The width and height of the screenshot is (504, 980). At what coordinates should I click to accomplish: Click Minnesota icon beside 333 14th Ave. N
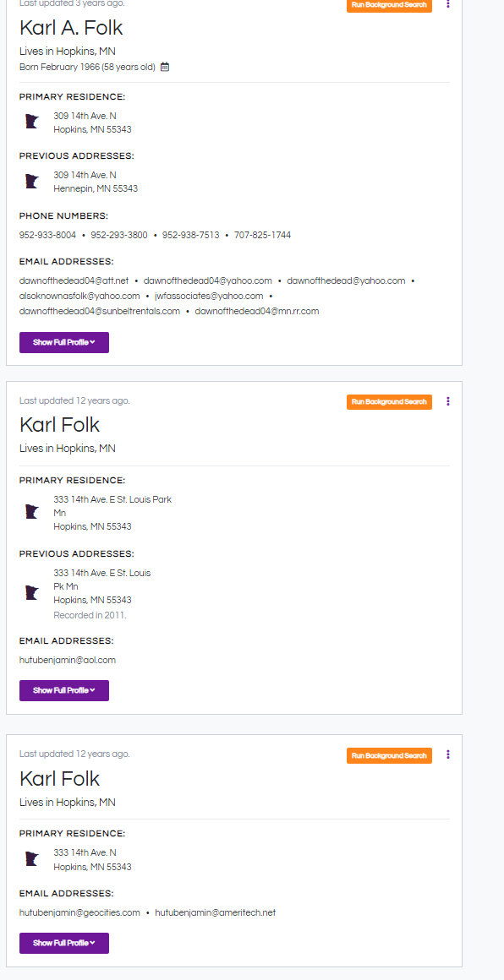pyautogui.click(x=32, y=858)
